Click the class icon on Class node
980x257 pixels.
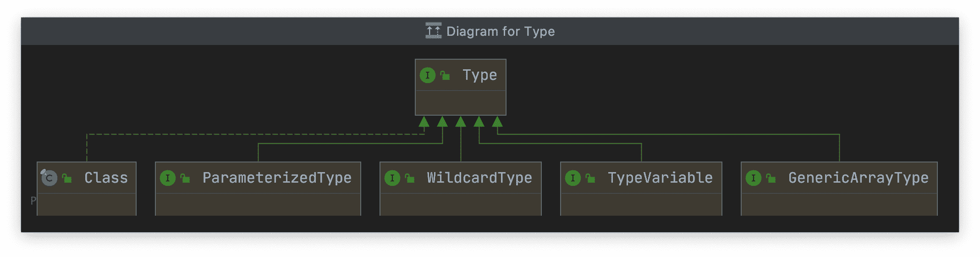[49, 178]
